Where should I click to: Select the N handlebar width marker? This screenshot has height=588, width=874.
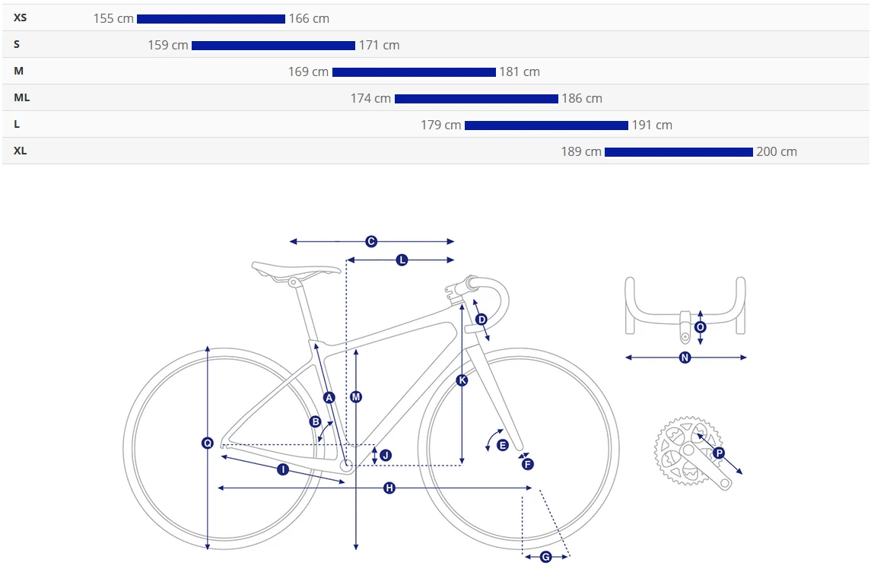tap(685, 358)
